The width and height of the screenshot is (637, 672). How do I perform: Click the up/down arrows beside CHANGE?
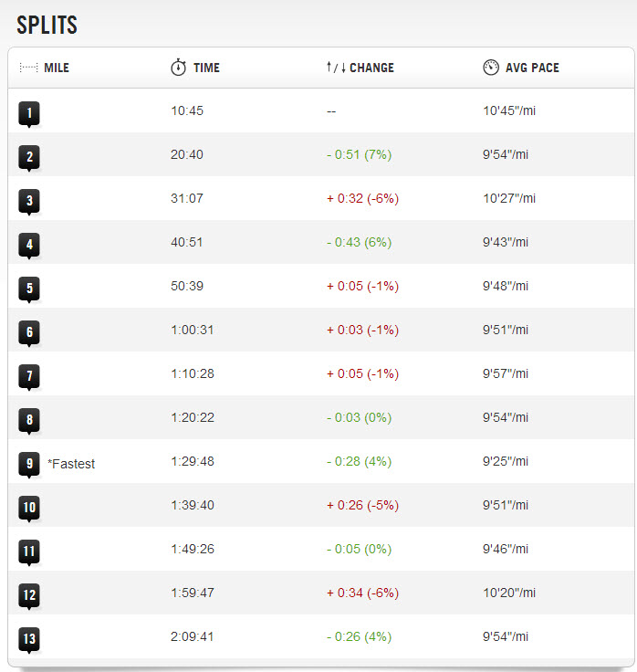tap(334, 68)
